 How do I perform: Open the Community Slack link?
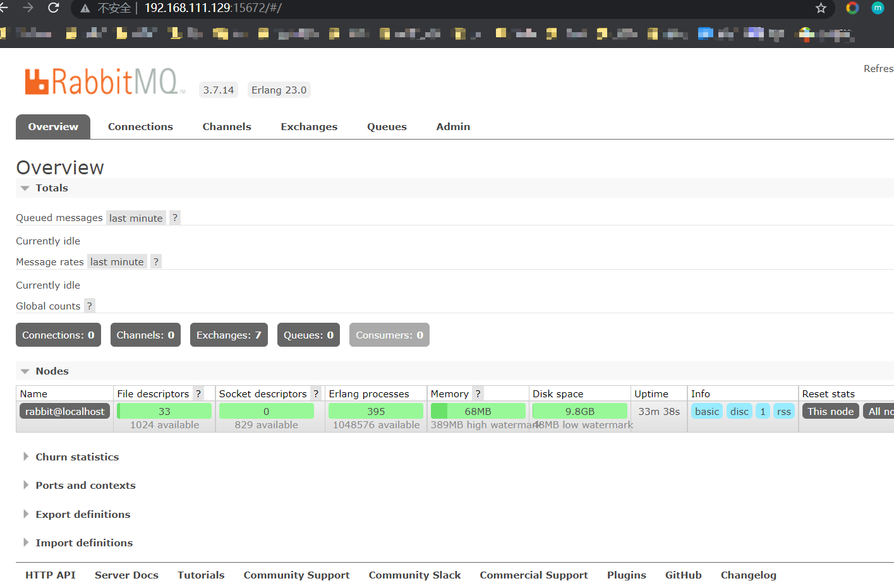click(414, 575)
